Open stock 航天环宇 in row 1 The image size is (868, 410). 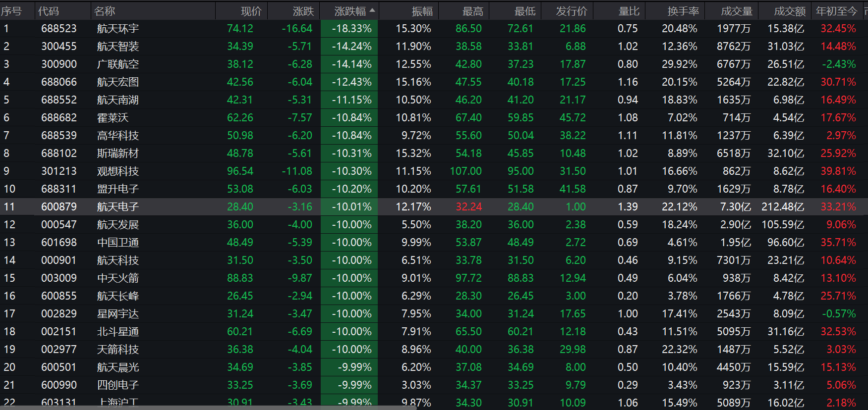click(x=117, y=29)
